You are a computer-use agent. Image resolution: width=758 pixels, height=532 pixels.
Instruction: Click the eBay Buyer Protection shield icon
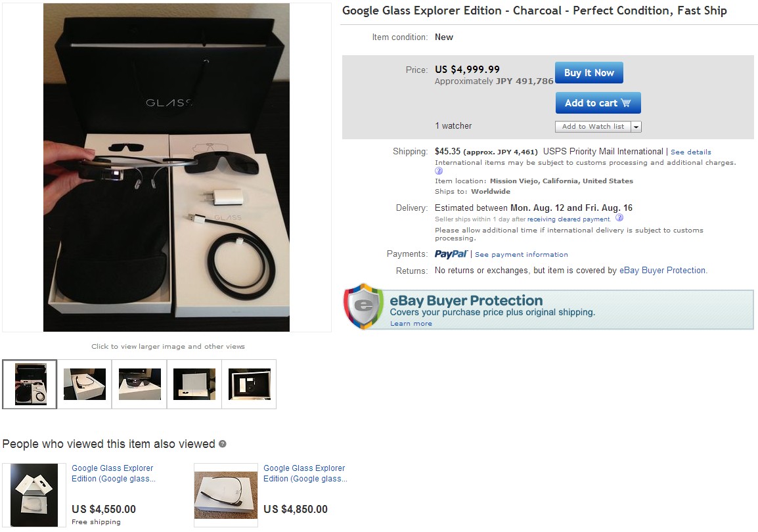tap(363, 306)
